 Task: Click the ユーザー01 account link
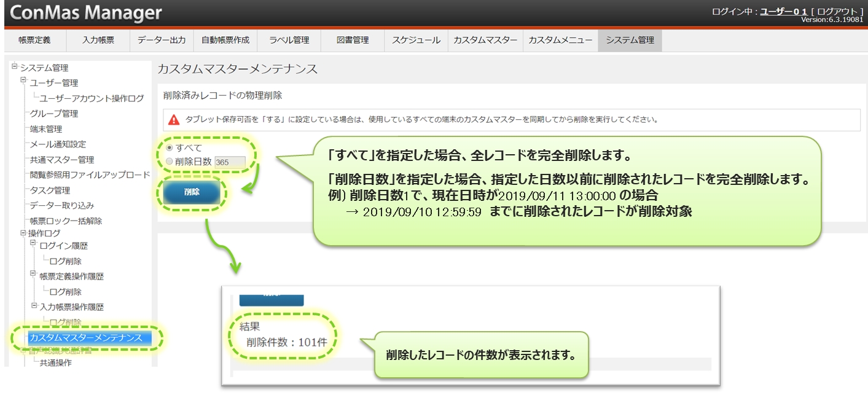coord(784,12)
